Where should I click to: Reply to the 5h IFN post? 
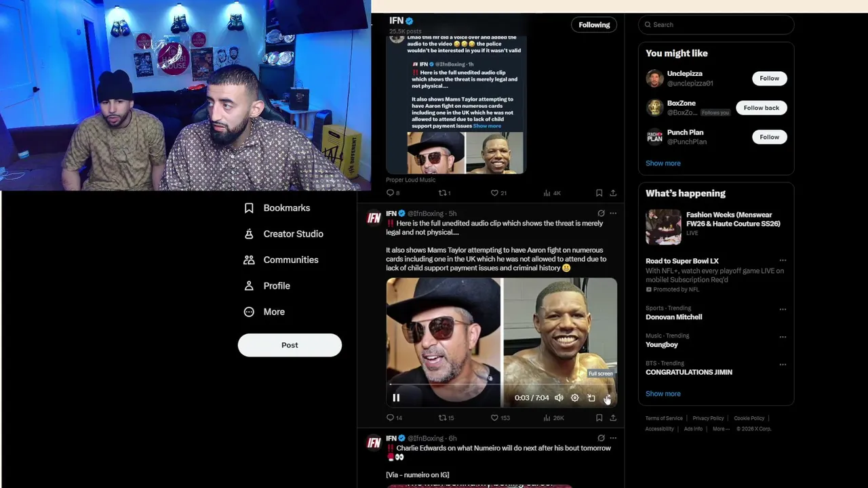click(394, 418)
